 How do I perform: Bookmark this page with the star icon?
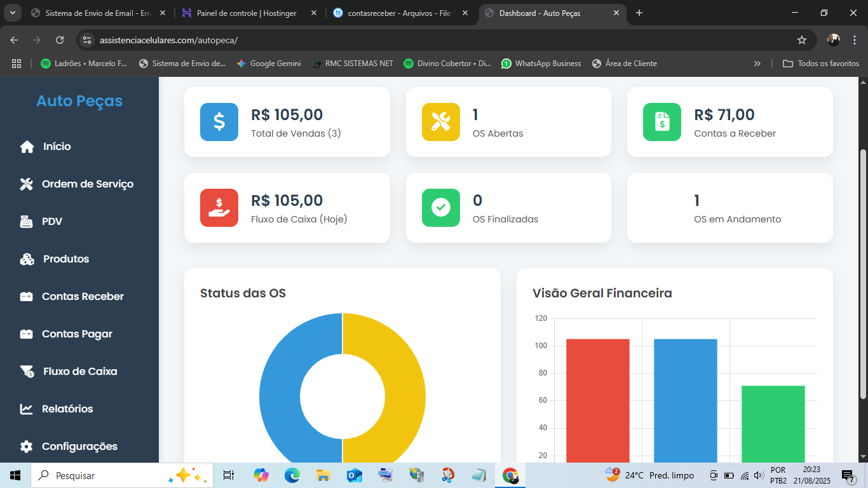point(802,40)
